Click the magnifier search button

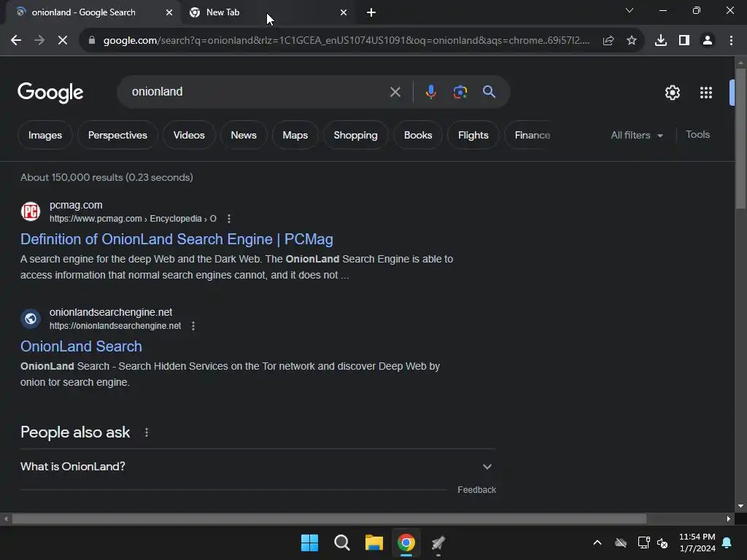pos(489,92)
